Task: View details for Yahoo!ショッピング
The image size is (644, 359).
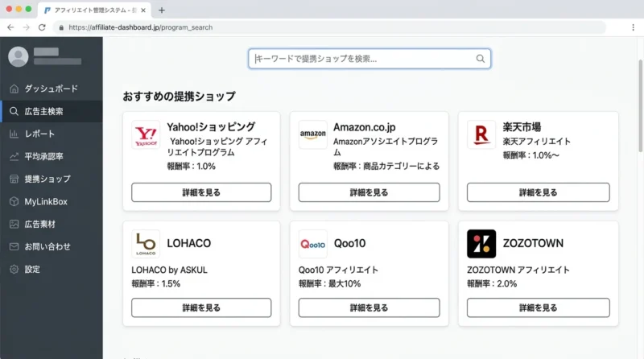Action: tap(201, 192)
